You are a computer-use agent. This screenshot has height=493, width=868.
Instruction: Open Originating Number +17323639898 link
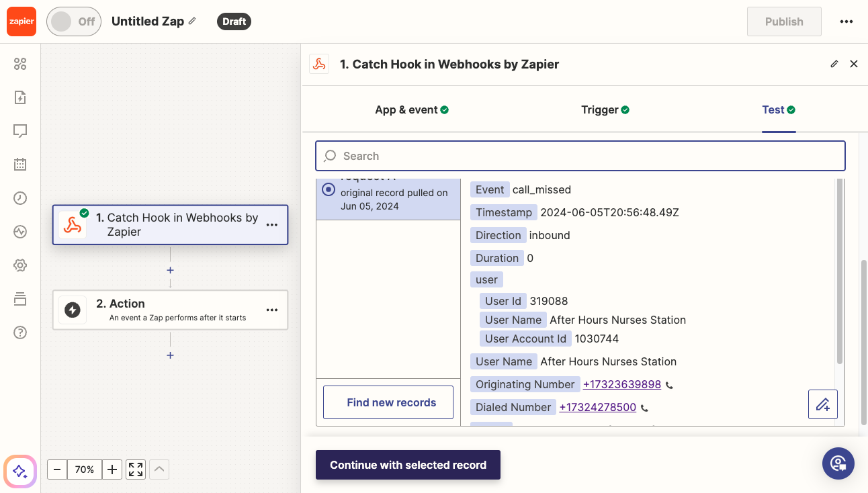(622, 384)
